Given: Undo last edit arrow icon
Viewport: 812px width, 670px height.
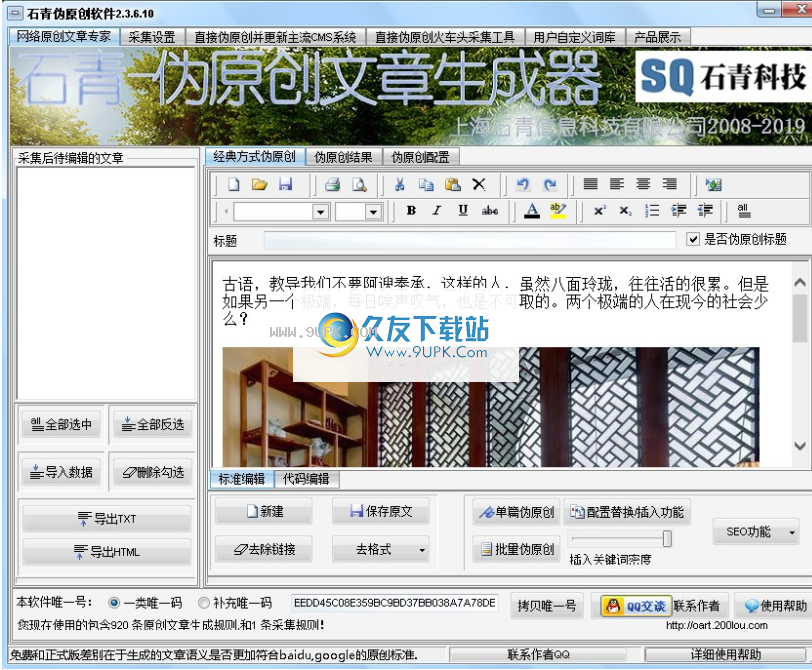Looking at the screenshot, I should 523,184.
